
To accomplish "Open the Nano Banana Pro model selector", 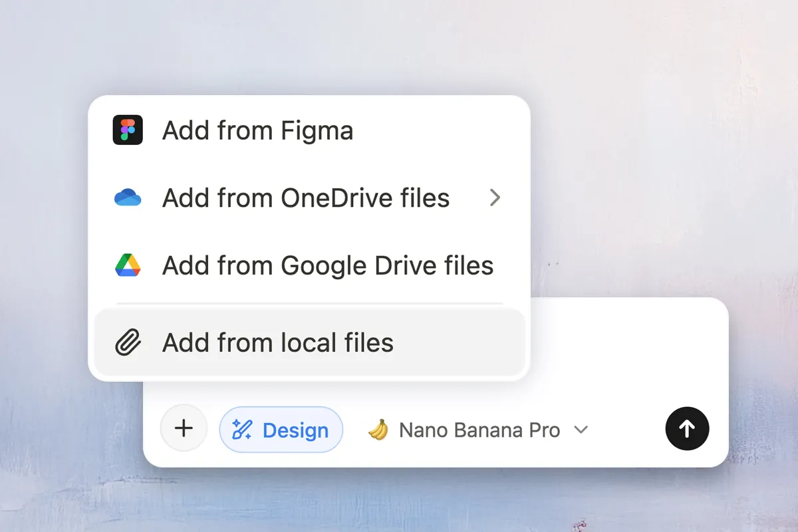I will (479, 430).
